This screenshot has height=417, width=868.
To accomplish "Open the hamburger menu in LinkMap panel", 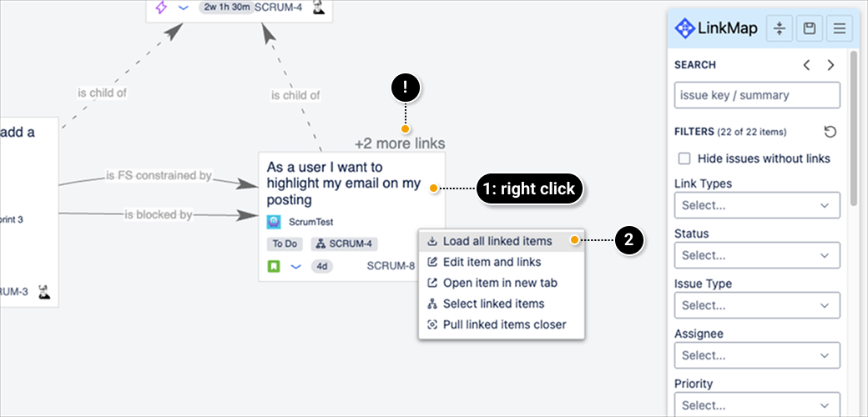I will (839, 28).
